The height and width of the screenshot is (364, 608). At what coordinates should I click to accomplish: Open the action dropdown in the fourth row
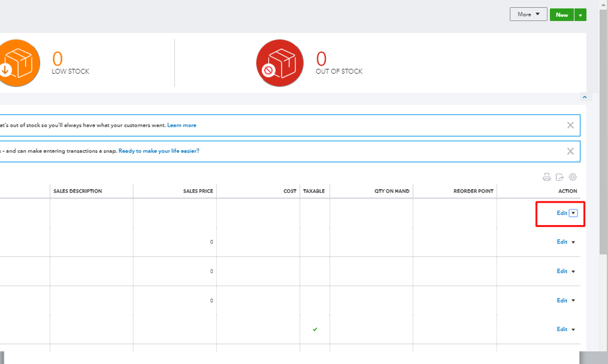coord(573,301)
